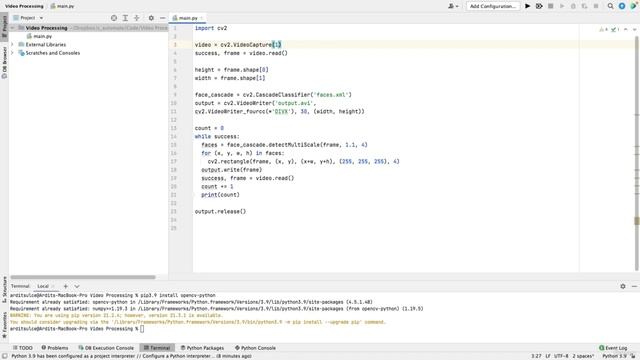
Task: Click the Select Opened File target icon
Action: 114,18
